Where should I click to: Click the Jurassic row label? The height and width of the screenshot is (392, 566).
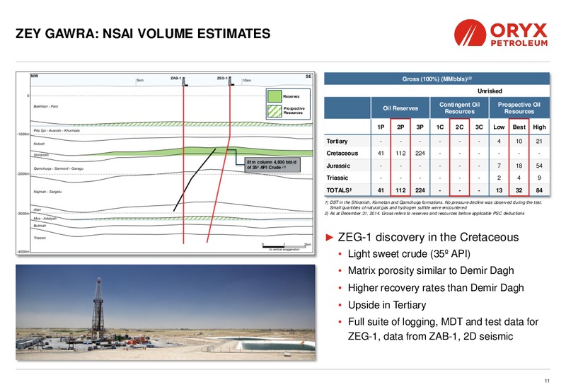coord(338,166)
